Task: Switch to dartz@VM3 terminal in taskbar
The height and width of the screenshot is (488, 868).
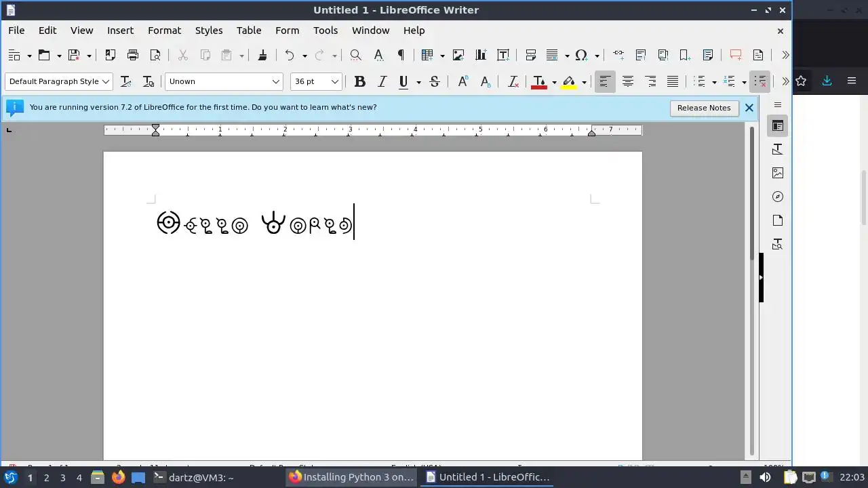Action: click(193, 477)
